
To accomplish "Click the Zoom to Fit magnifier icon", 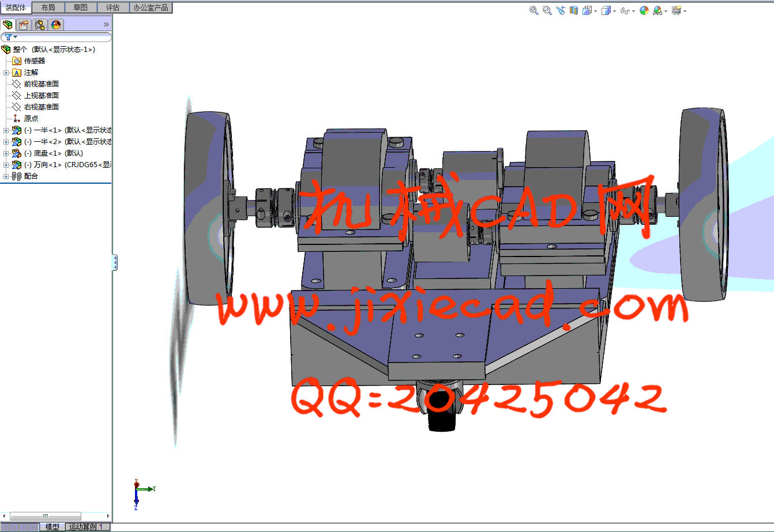I will (534, 10).
